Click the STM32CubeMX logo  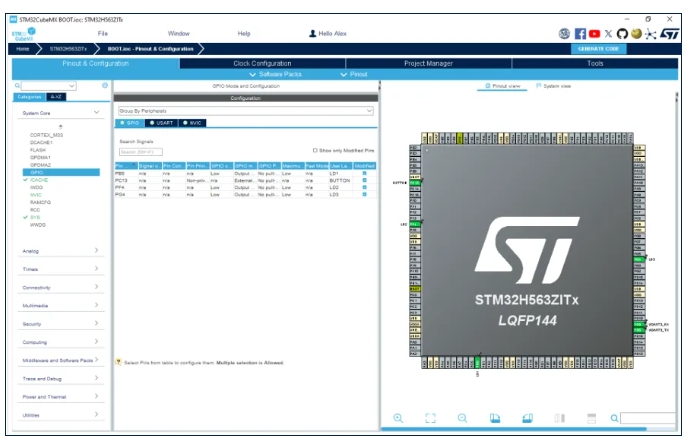tap(24, 34)
